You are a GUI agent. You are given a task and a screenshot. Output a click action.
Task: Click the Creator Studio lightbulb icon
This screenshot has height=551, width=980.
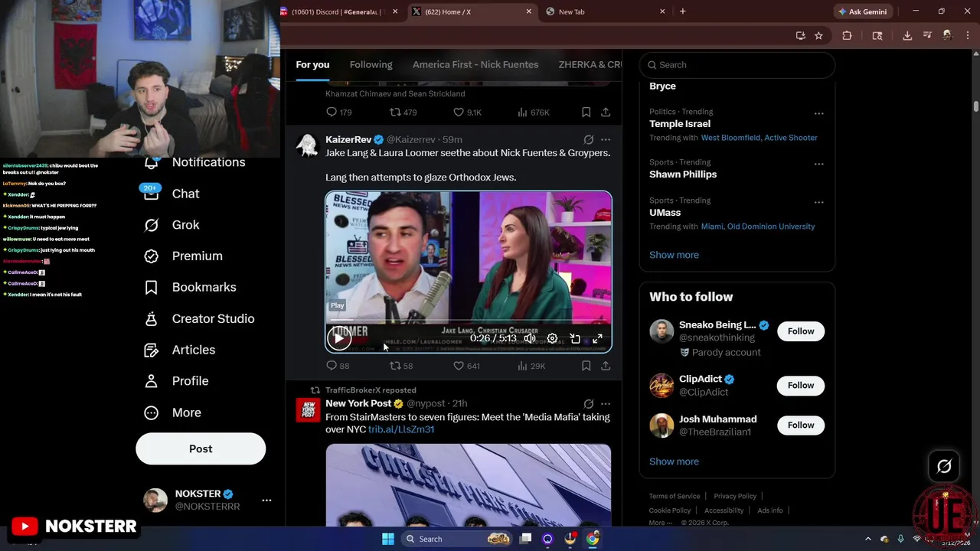click(x=152, y=318)
